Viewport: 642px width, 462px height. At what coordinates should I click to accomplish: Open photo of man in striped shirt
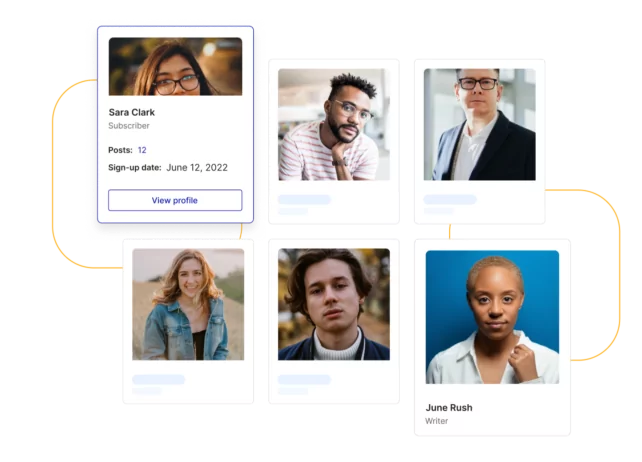pyautogui.click(x=334, y=125)
